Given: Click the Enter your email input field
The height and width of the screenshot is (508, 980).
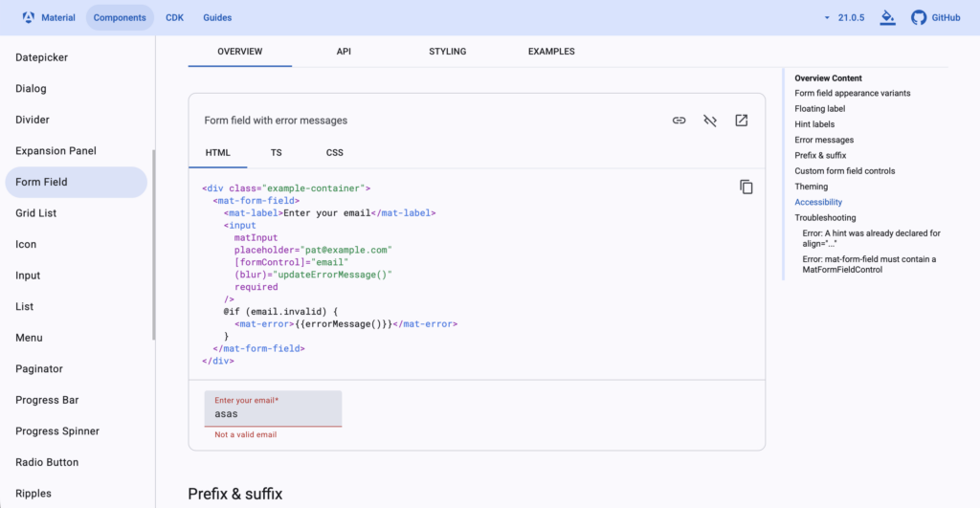Looking at the screenshot, I should click(x=273, y=414).
